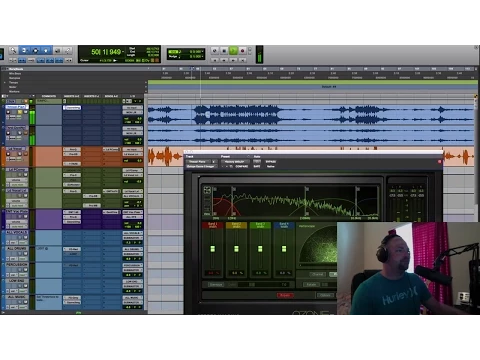Click the green Play transport button
The height and width of the screenshot is (360, 480).
click(233, 51)
